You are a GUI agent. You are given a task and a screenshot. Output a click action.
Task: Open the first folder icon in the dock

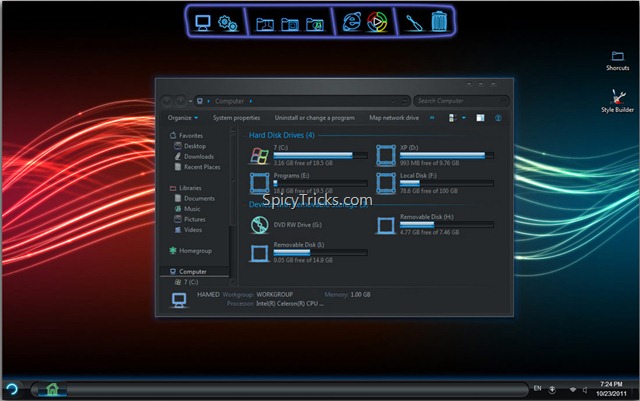[264, 25]
